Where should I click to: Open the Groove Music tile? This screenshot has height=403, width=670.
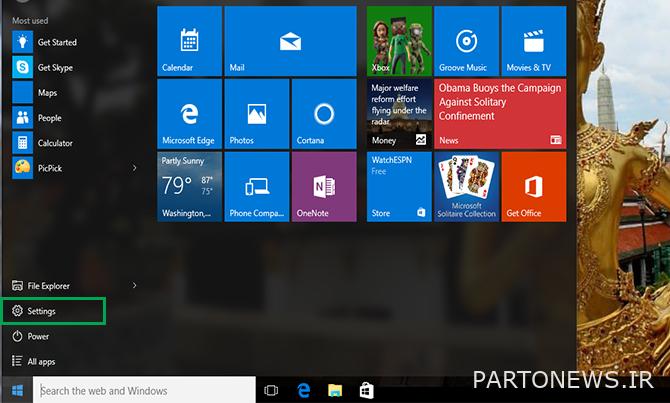click(465, 41)
